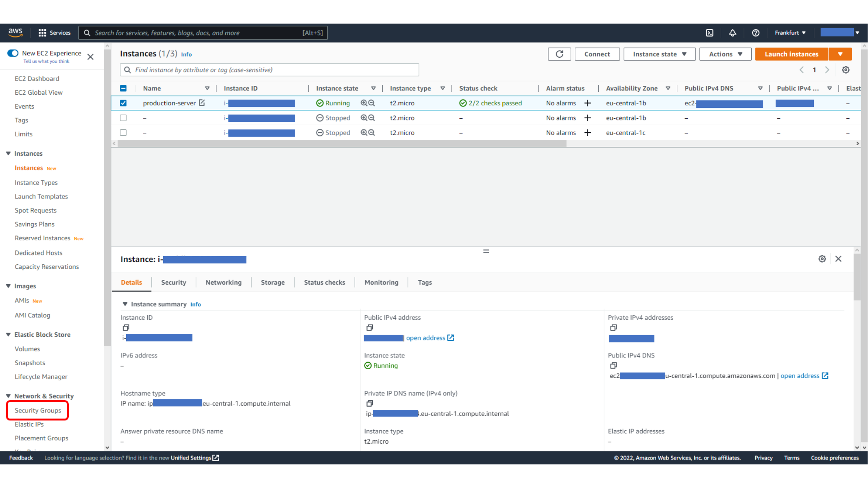Sort by the Name column
The image size is (868, 488).
point(207,88)
